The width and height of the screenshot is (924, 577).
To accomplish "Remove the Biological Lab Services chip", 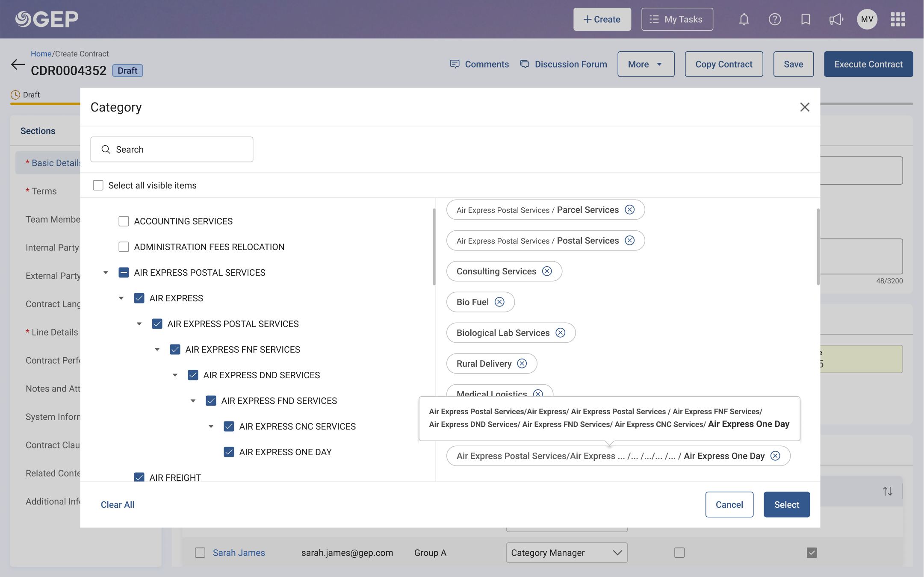I will [561, 333].
